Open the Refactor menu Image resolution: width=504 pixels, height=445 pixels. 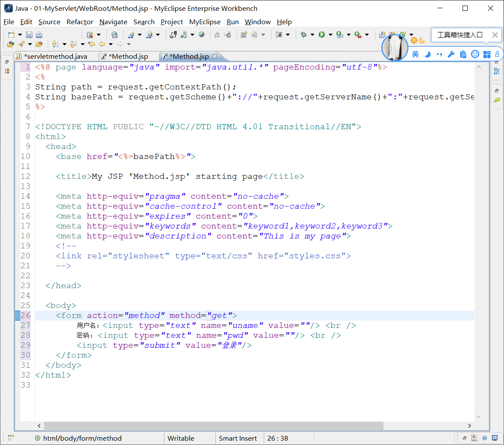coord(80,22)
